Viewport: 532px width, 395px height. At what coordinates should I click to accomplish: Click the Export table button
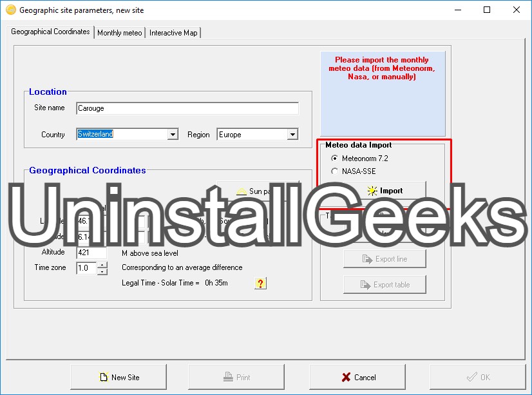(385, 285)
